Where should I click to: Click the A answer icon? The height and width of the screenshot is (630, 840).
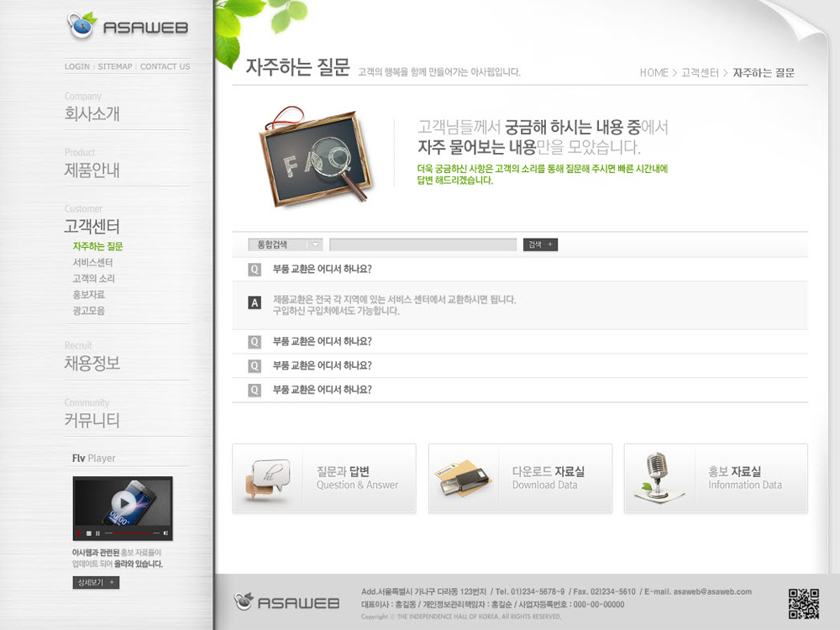(x=255, y=302)
